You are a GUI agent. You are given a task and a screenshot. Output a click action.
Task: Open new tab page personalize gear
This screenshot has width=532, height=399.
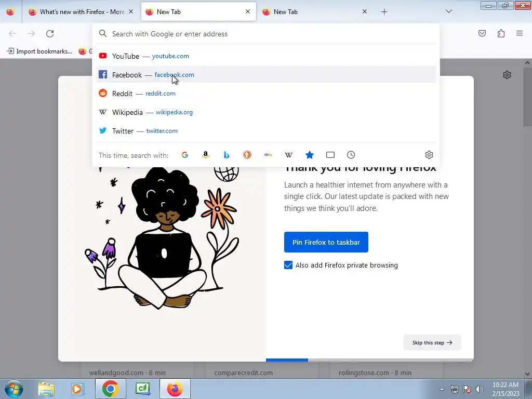(x=507, y=75)
